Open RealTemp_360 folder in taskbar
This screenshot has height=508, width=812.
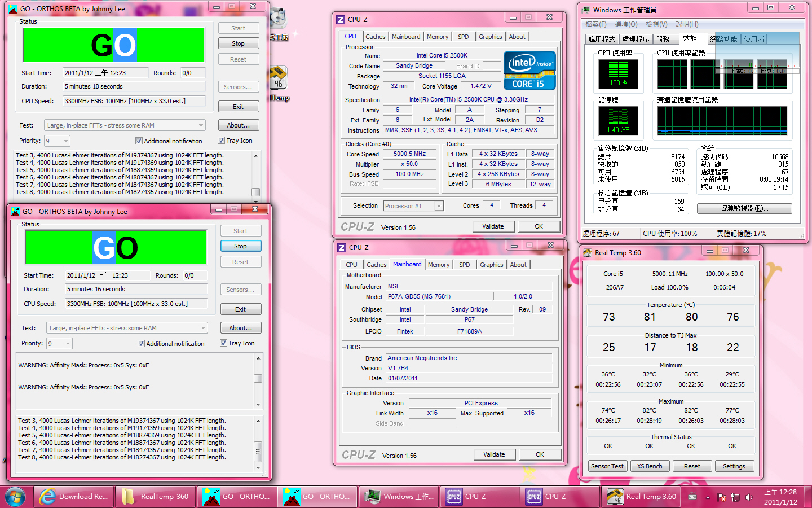tap(155, 497)
